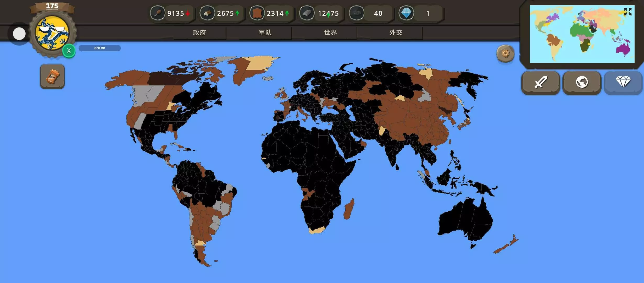The height and width of the screenshot is (283, 644).
Task: Click the round wooden settings gear icon
Action: [x=505, y=54]
